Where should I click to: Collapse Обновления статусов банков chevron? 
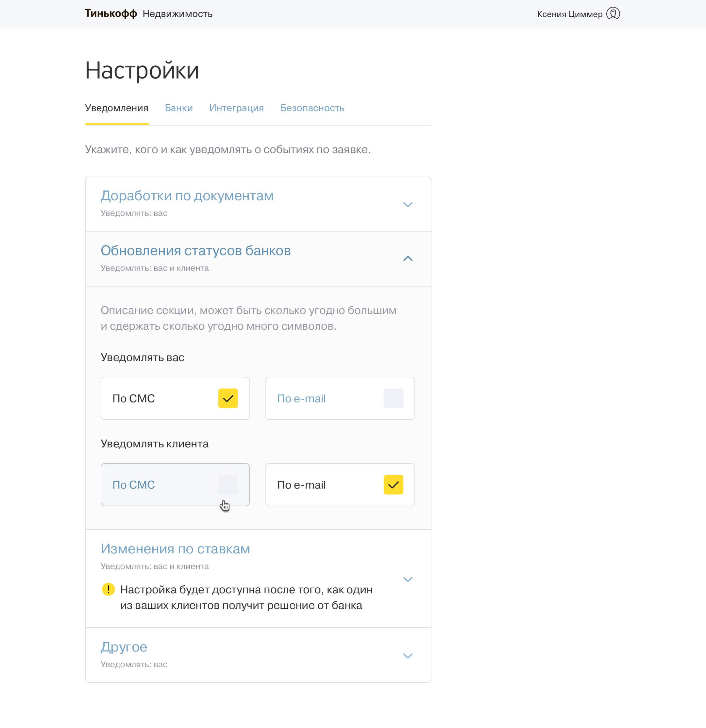[x=408, y=258]
